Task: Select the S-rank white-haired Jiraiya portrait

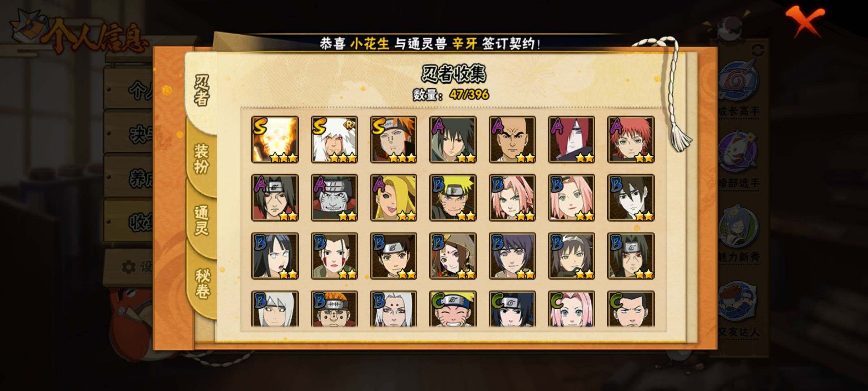Action: point(334,140)
